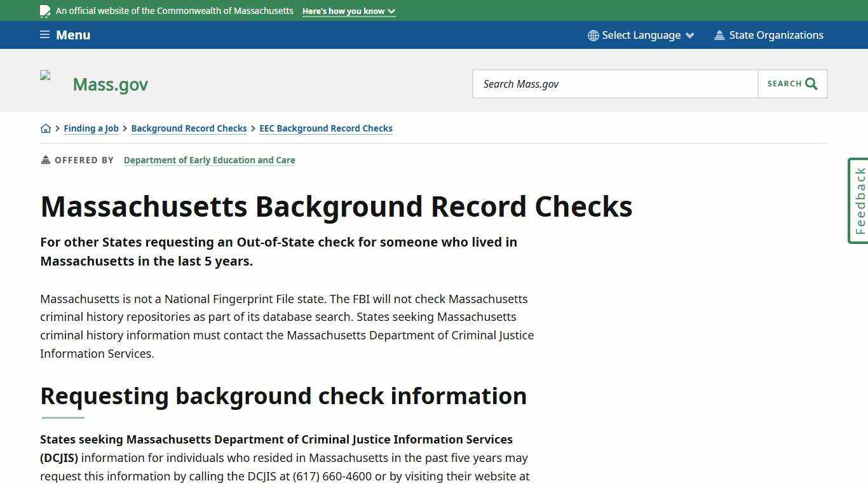Viewport: 868px width, 488px height.
Task: Expand the site navigation Menu
Action: 64,34
